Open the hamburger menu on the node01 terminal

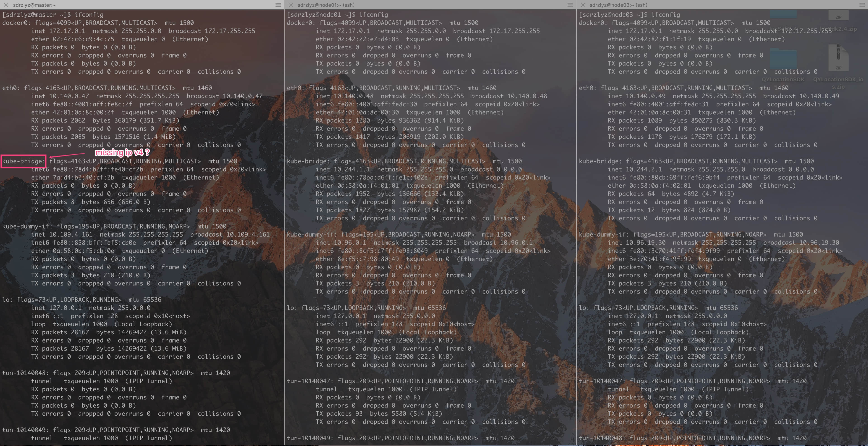pyautogui.click(x=570, y=5)
